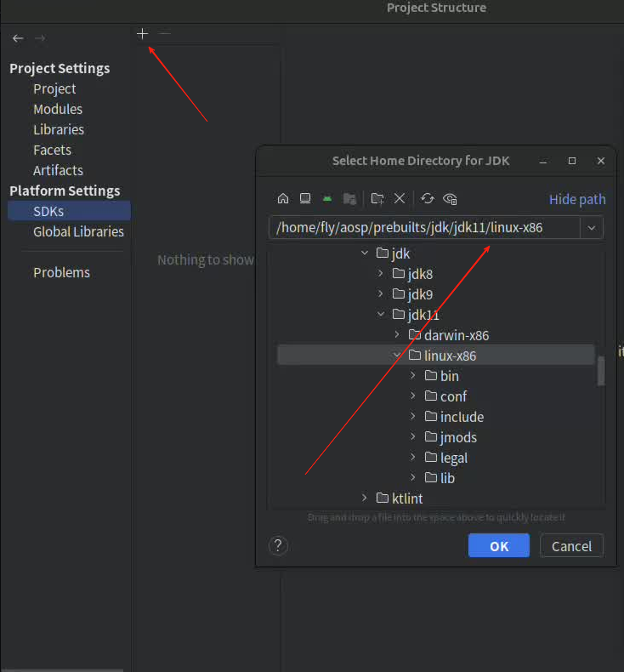Click the green Android project directory icon

(327, 199)
